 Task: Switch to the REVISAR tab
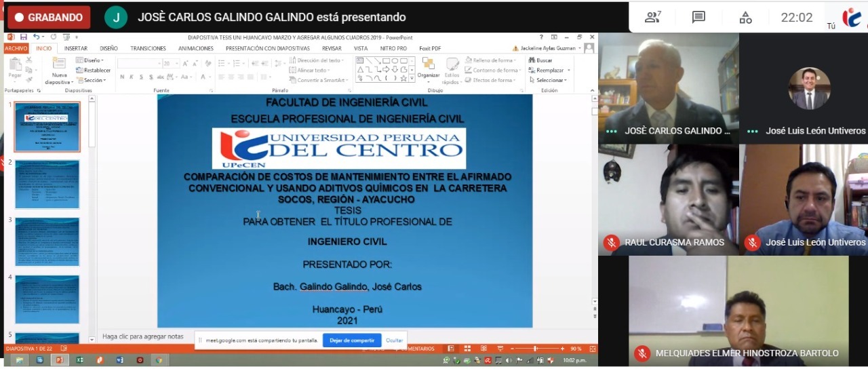332,49
